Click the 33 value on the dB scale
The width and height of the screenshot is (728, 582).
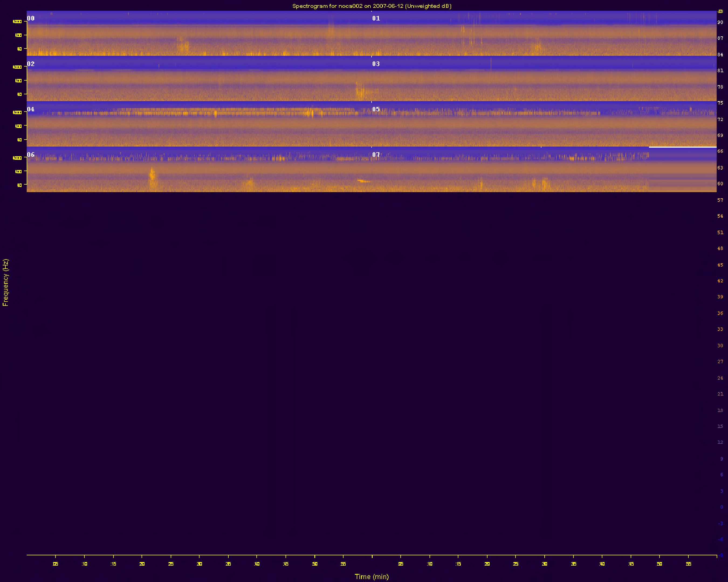click(720, 329)
